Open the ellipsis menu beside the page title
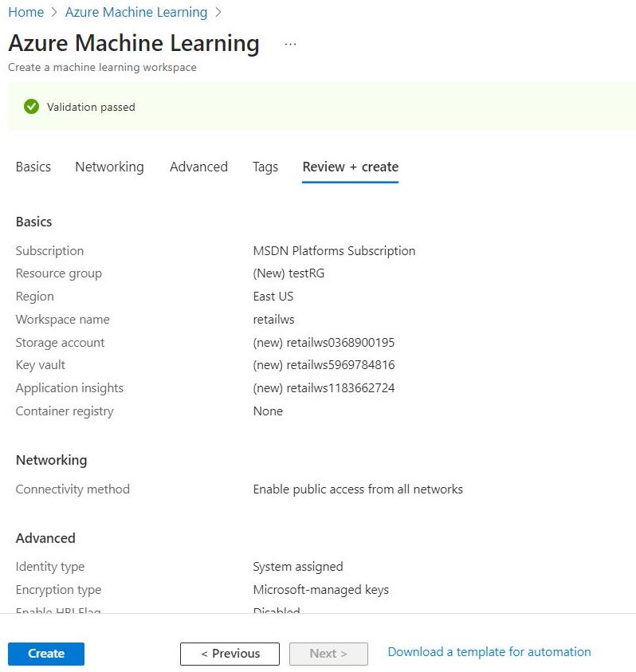The height and width of the screenshot is (672, 636). coord(290,44)
